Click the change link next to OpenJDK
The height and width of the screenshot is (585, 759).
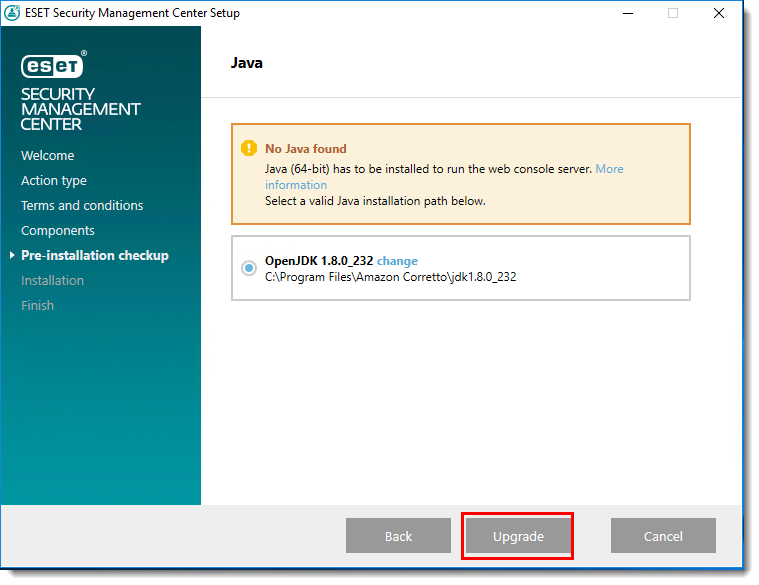(397, 261)
